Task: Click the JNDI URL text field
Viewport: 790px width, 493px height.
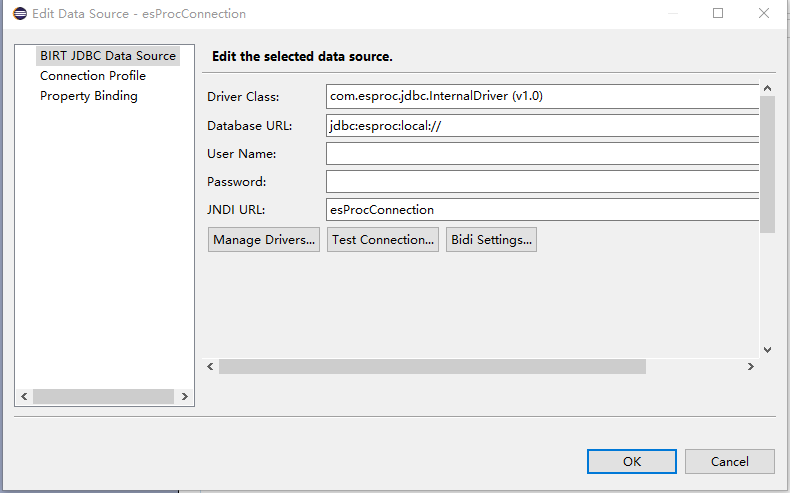Action: pos(542,210)
